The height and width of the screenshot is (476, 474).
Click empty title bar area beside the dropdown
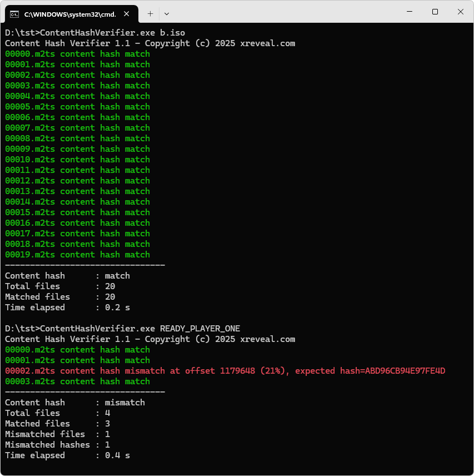(x=278, y=12)
